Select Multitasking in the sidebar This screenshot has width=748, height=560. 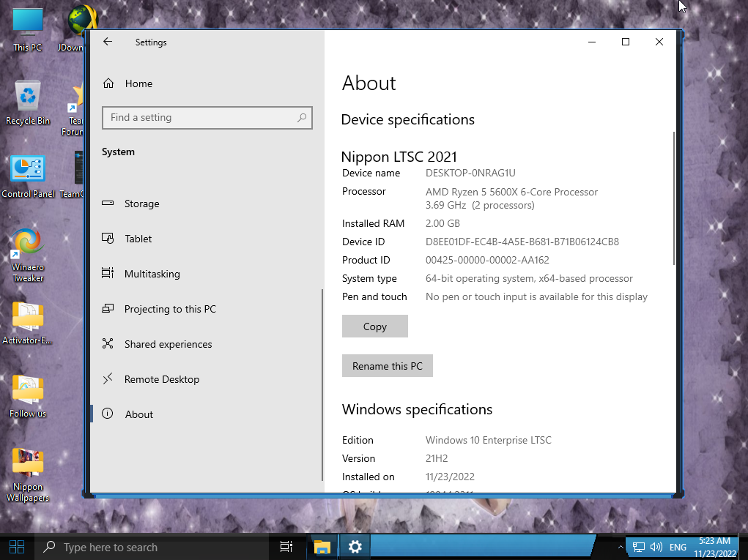tap(152, 274)
